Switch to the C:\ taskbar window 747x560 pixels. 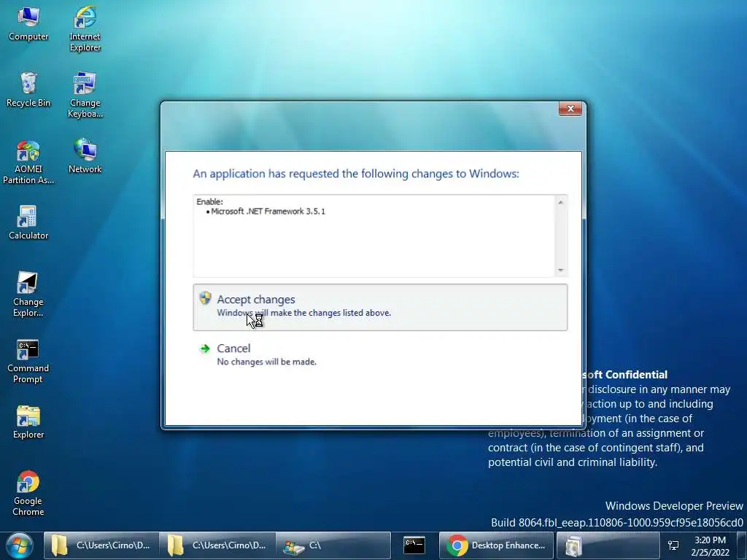coord(333,545)
